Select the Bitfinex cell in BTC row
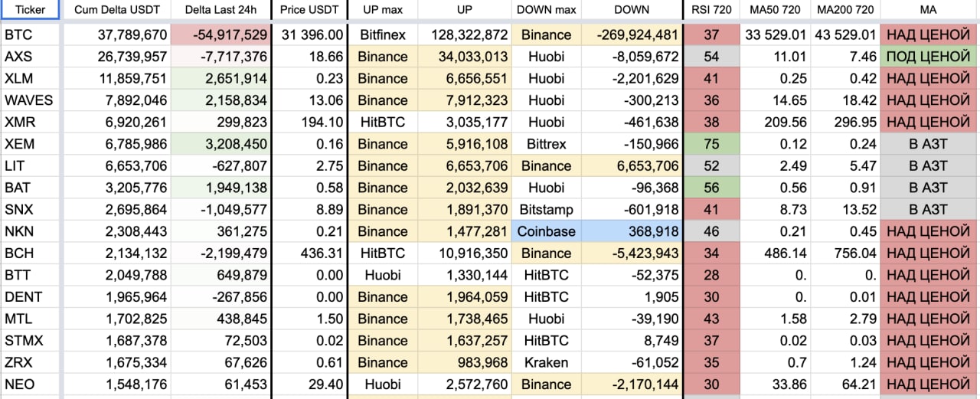 click(382, 34)
